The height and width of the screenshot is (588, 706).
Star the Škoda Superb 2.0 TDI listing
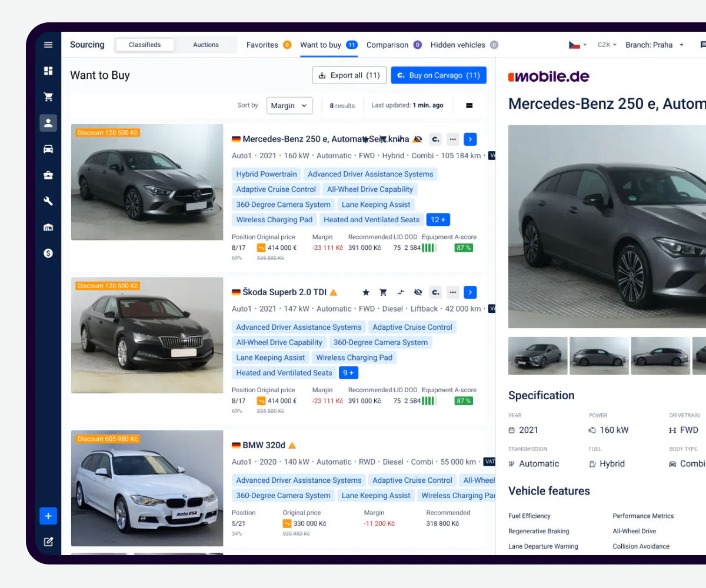tap(365, 292)
